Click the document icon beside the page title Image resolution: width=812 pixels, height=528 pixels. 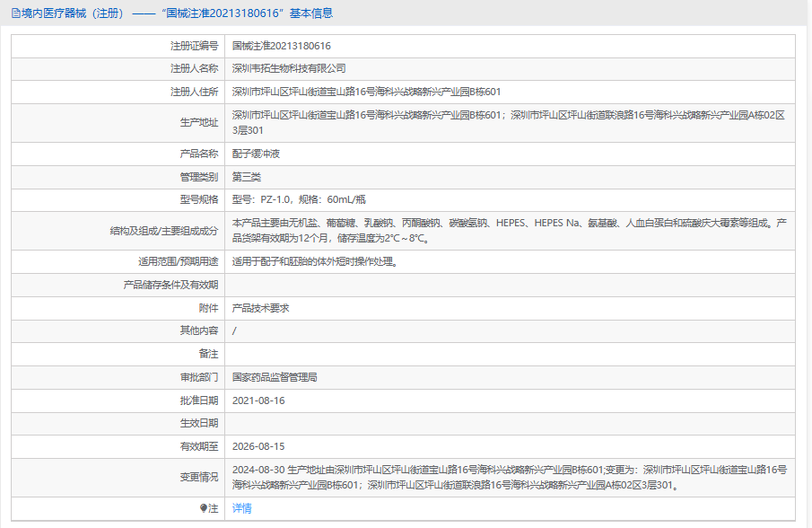coord(15,13)
